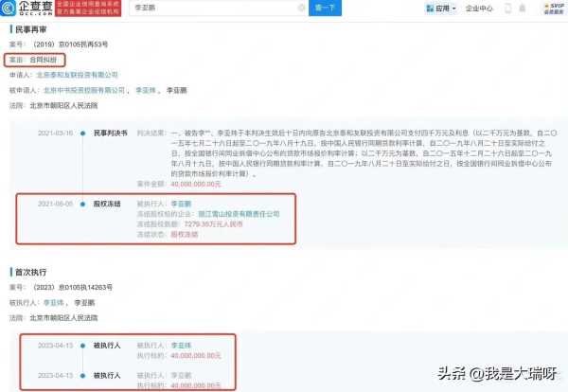Click the blue 查一下 search button
This screenshot has width=568, height=392.
click(325, 8)
